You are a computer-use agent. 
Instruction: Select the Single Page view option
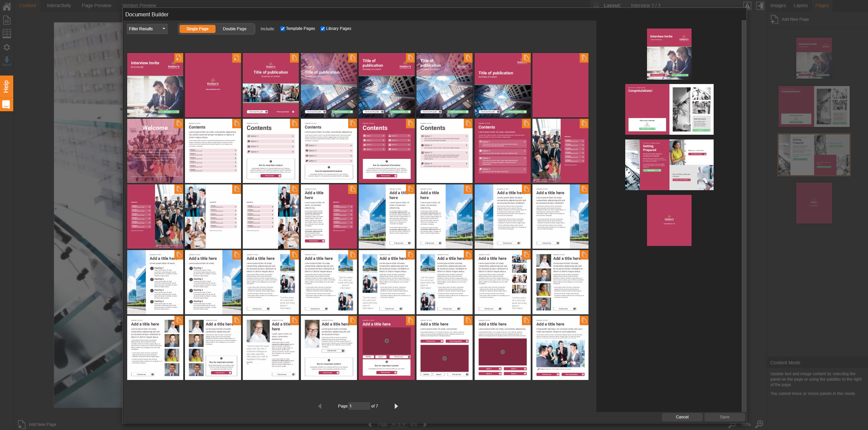tap(197, 29)
